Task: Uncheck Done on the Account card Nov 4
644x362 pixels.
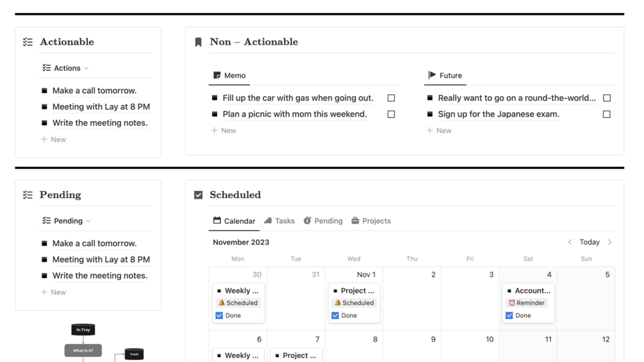Action: [509, 316]
